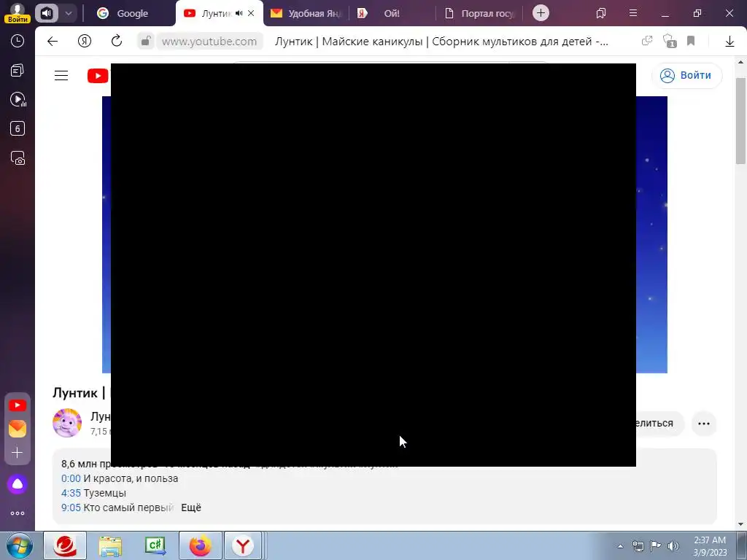Show hidden system tray icons
747x560 pixels.
point(620,546)
